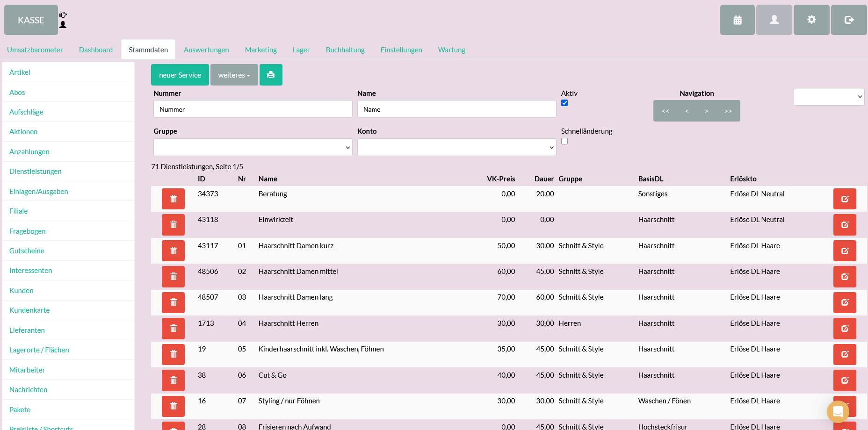
Task: Click the user profile icon button
Action: 774,20
